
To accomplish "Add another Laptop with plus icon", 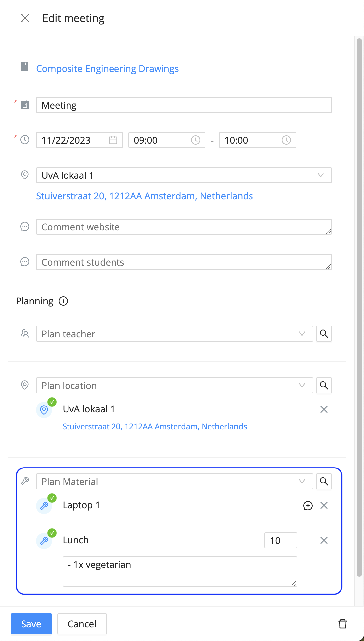I will 308,505.
